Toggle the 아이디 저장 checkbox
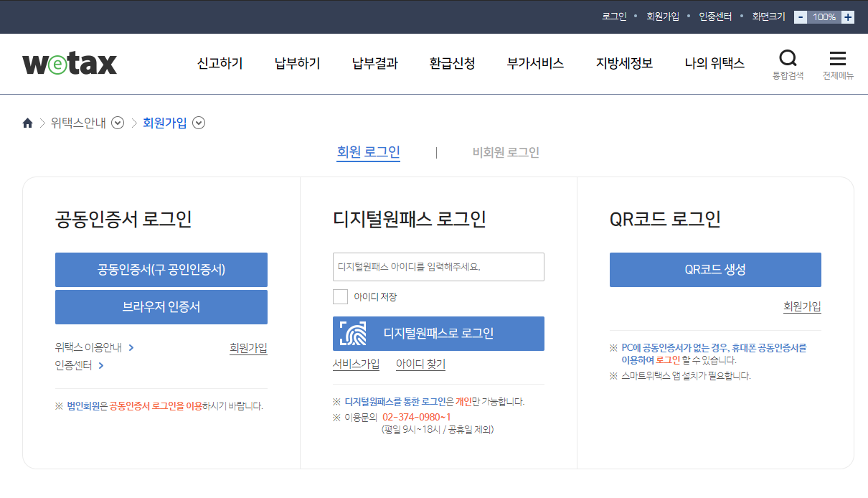 pos(340,296)
